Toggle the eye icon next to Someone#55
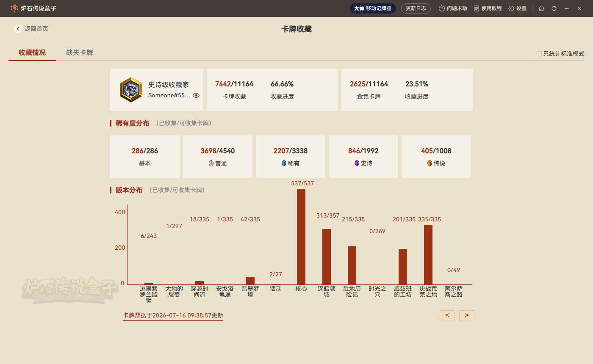The width and height of the screenshot is (593, 364). tap(196, 95)
